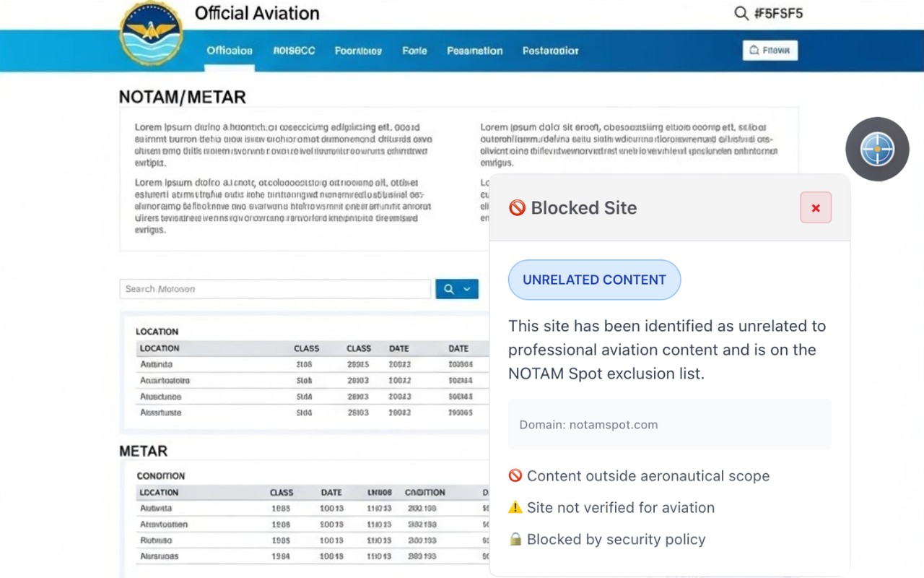Click the warning triangle beside 'Site not verified'
924x578 pixels.
pyautogui.click(x=515, y=507)
